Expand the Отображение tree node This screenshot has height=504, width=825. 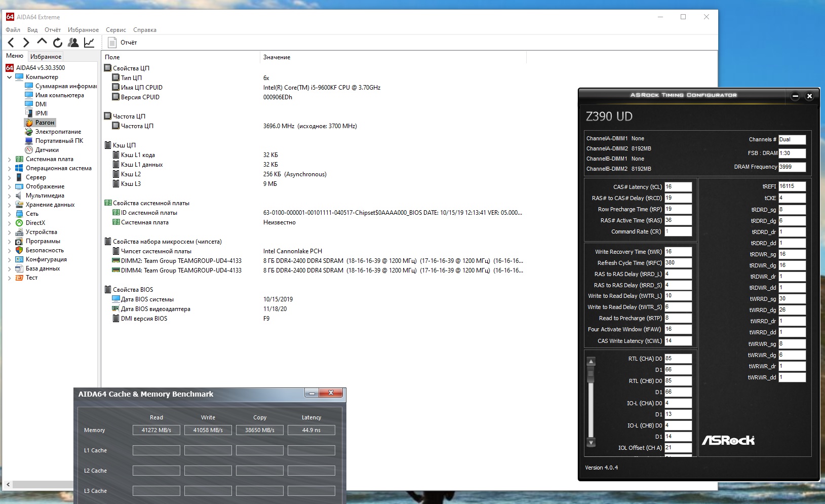[x=10, y=186]
